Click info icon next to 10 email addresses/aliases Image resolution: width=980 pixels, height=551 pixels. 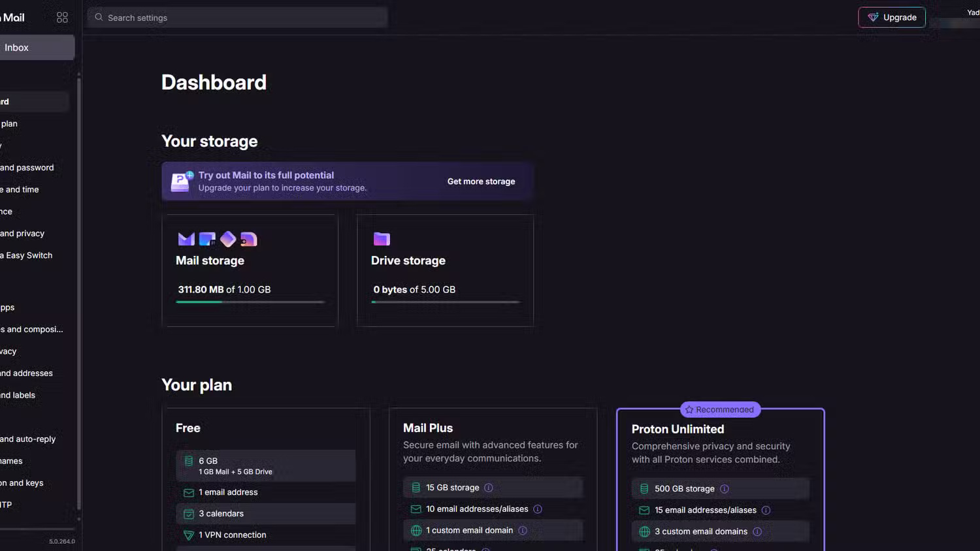pos(538,509)
